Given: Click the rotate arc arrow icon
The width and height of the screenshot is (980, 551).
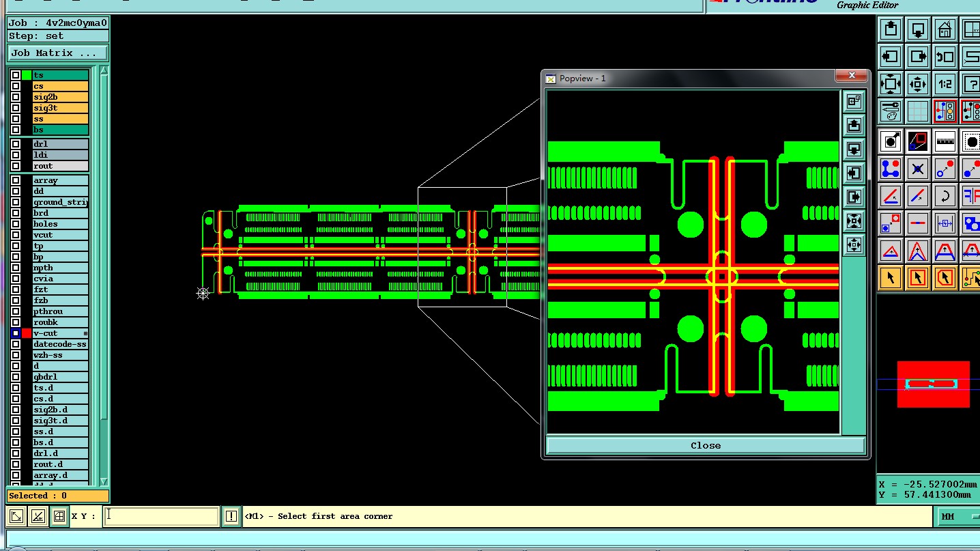Looking at the screenshot, I should (x=945, y=196).
